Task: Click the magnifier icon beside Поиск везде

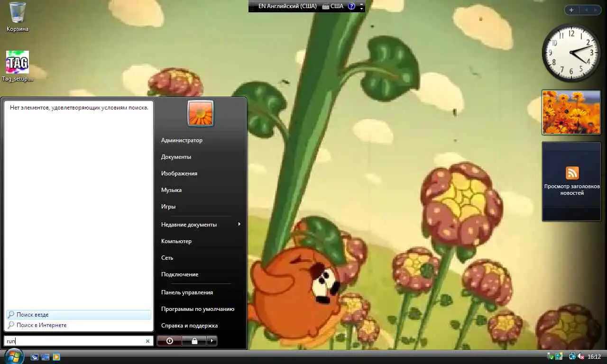Action: [11, 315]
